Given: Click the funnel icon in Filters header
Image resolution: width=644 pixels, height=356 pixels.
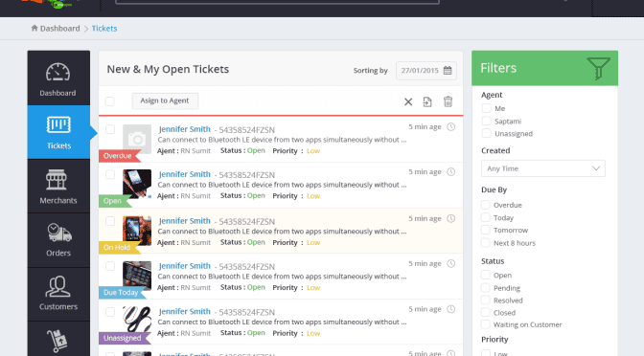Looking at the screenshot, I should tap(598, 68).
